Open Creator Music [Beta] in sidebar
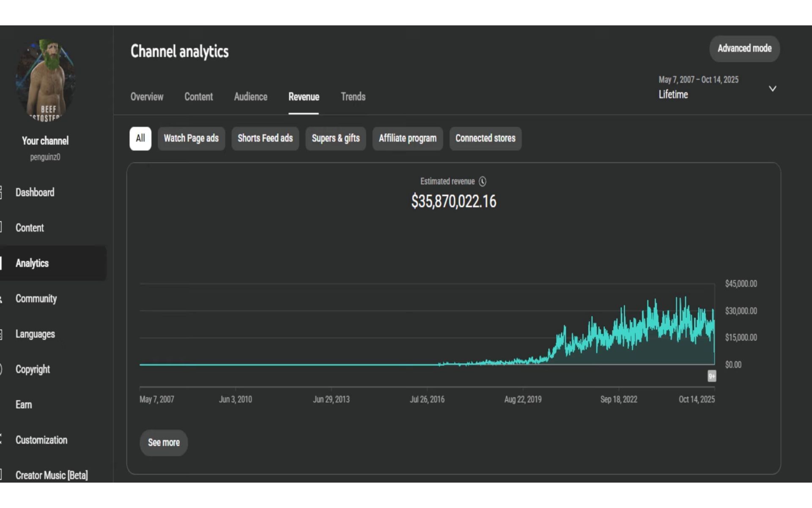 [x=51, y=475]
